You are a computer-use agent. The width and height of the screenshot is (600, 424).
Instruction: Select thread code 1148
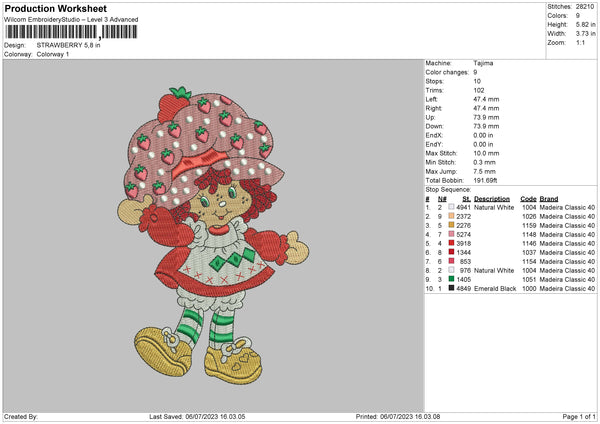[x=529, y=235]
